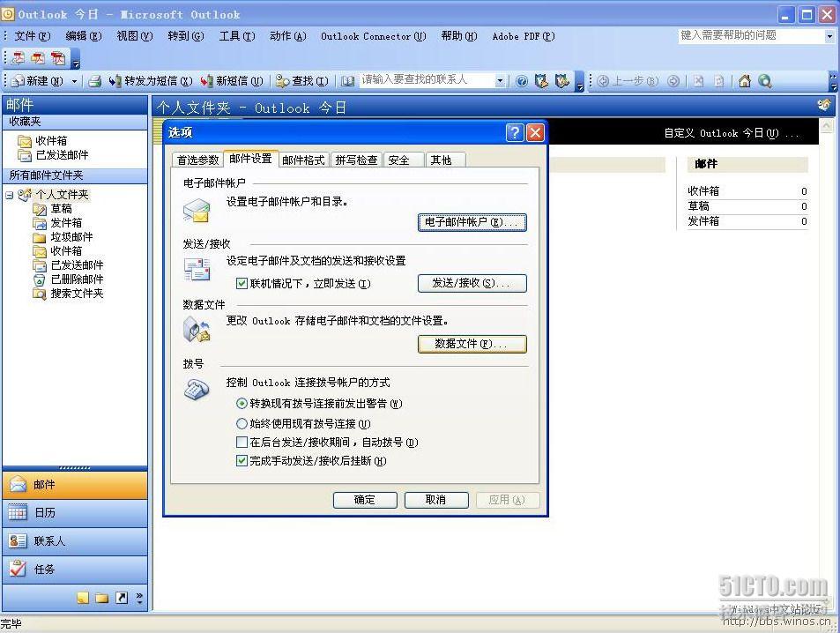Click the contact search input field

click(x=427, y=80)
